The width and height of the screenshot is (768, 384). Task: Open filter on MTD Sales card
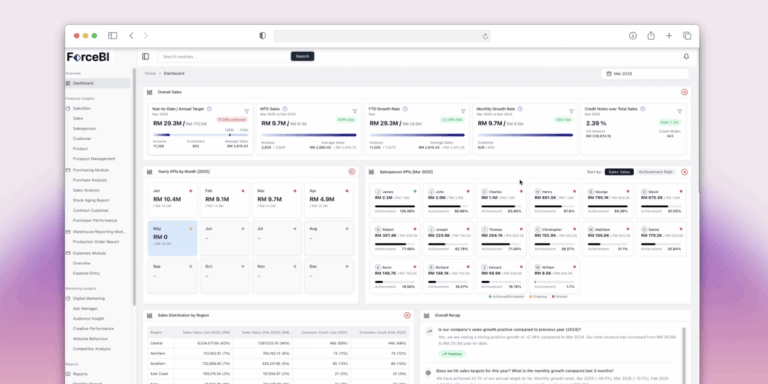pos(355,111)
